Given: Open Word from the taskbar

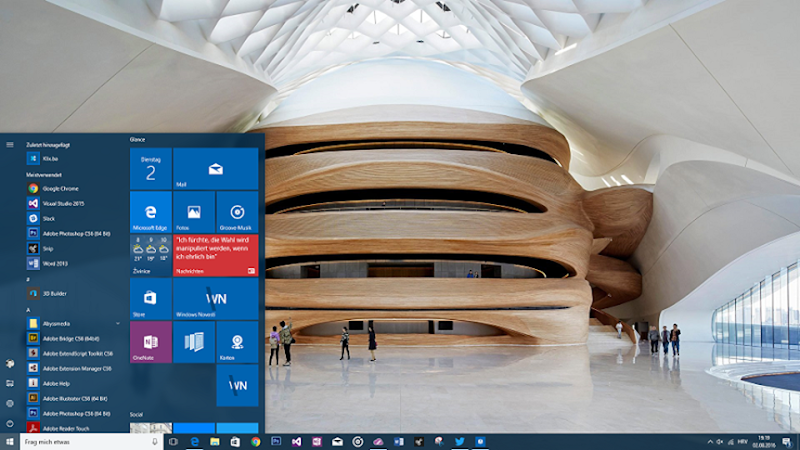Looking at the screenshot, I should coord(398,442).
